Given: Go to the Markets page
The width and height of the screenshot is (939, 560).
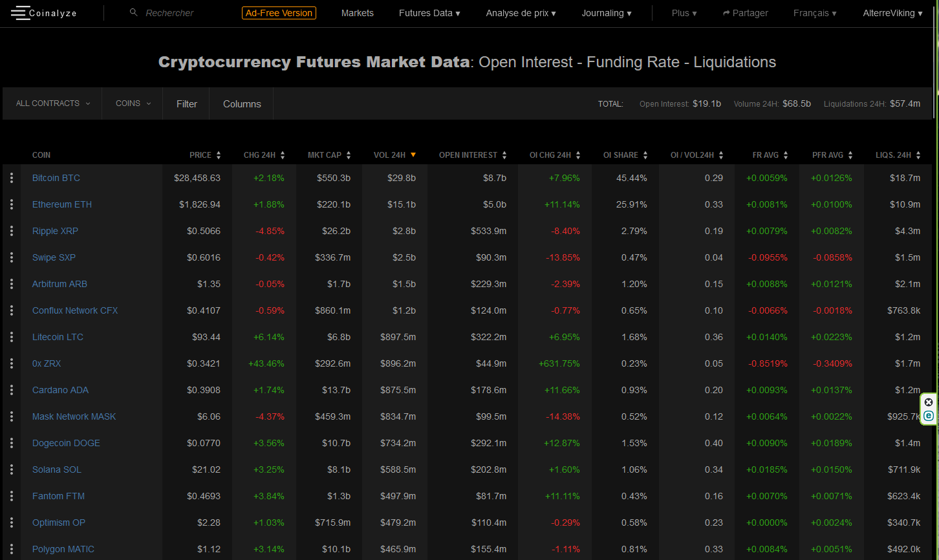Looking at the screenshot, I should point(358,13).
